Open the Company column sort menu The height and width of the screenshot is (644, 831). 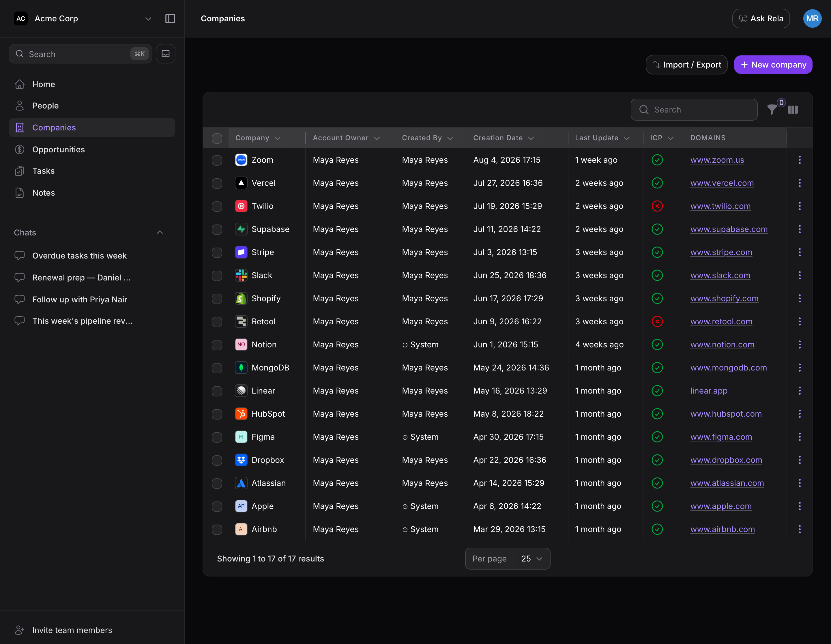[x=277, y=138]
